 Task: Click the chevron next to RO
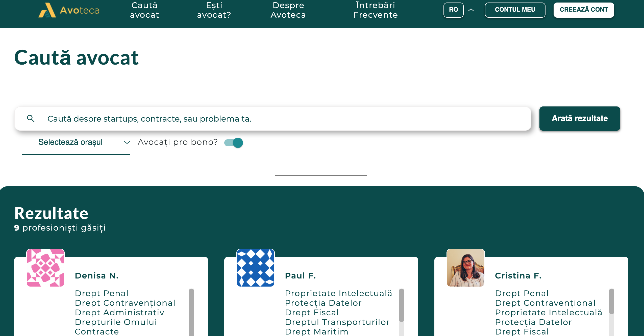point(471,10)
